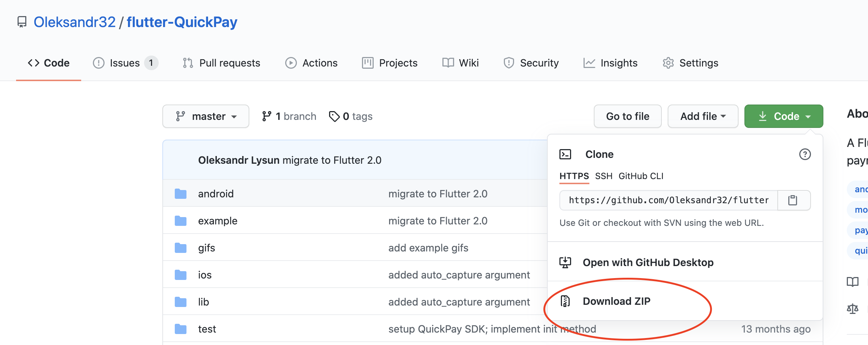
Task: Expand the master branch selector
Action: click(206, 116)
